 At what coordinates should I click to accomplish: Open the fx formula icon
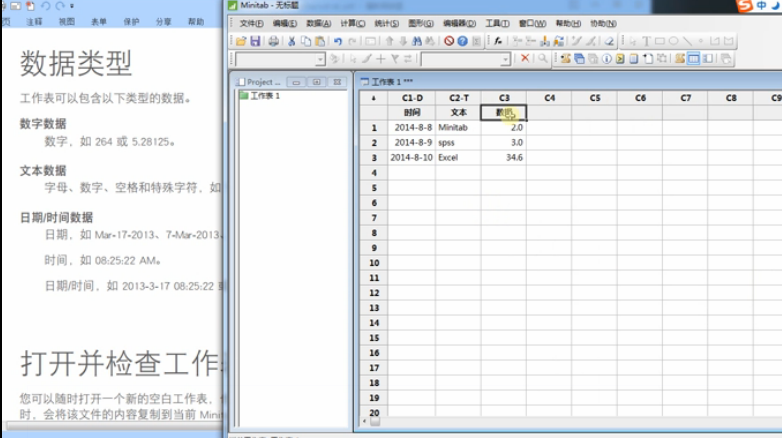(x=498, y=41)
